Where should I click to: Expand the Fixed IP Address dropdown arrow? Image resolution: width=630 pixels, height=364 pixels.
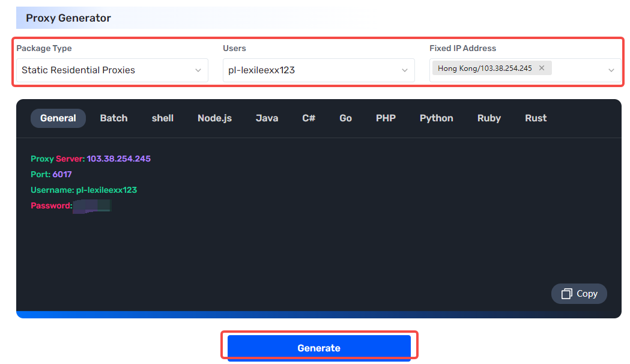[611, 70]
